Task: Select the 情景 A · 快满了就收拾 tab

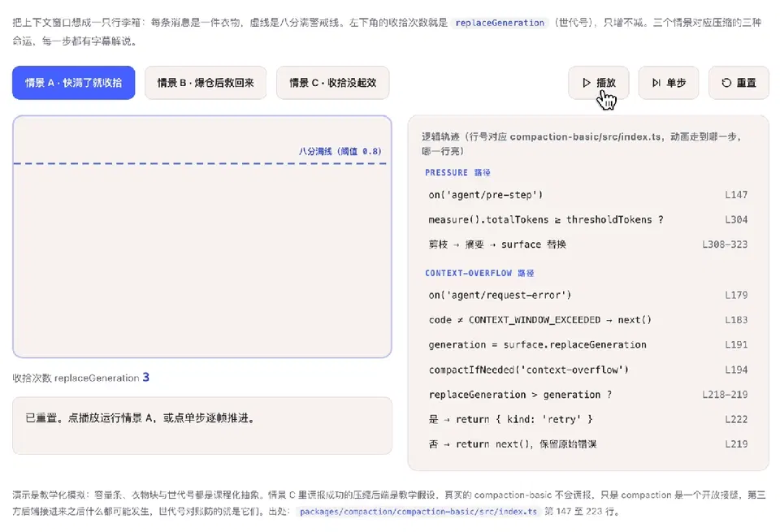Action: pyautogui.click(x=74, y=83)
